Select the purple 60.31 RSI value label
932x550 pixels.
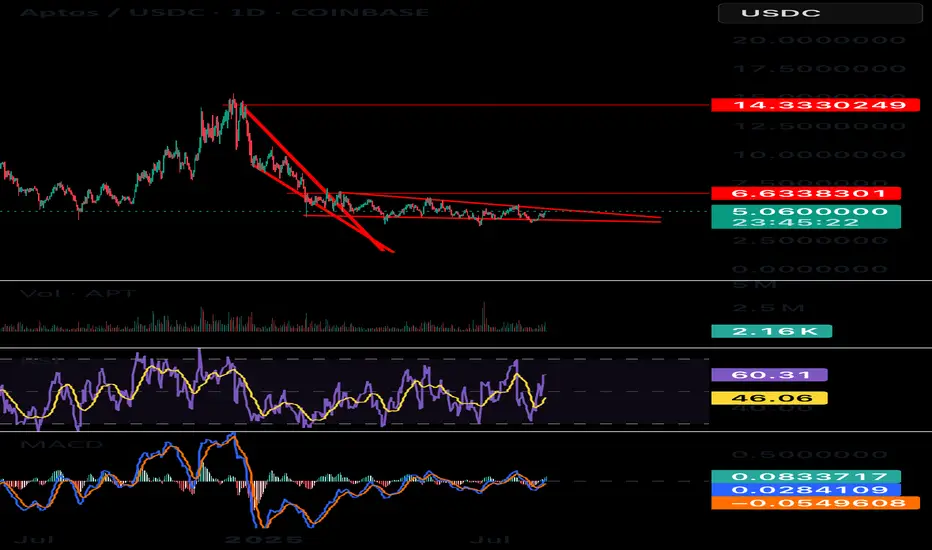[769, 375]
